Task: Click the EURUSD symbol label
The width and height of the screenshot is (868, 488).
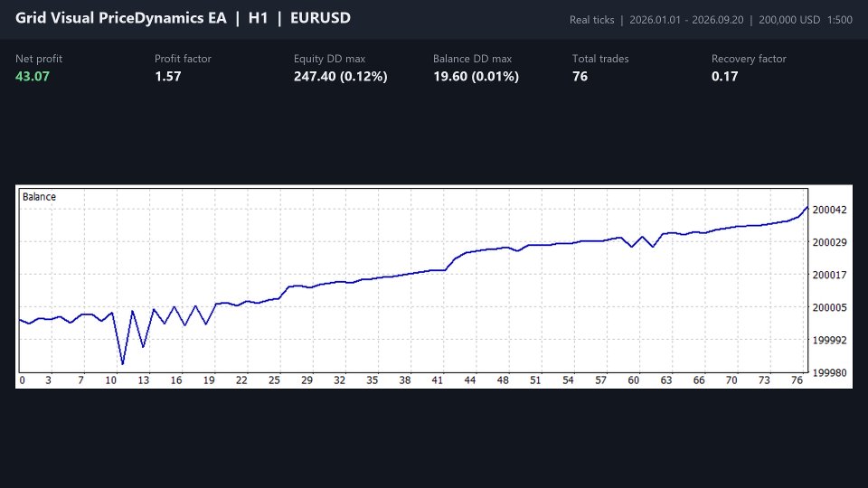Action: pyautogui.click(x=320, y=18)
